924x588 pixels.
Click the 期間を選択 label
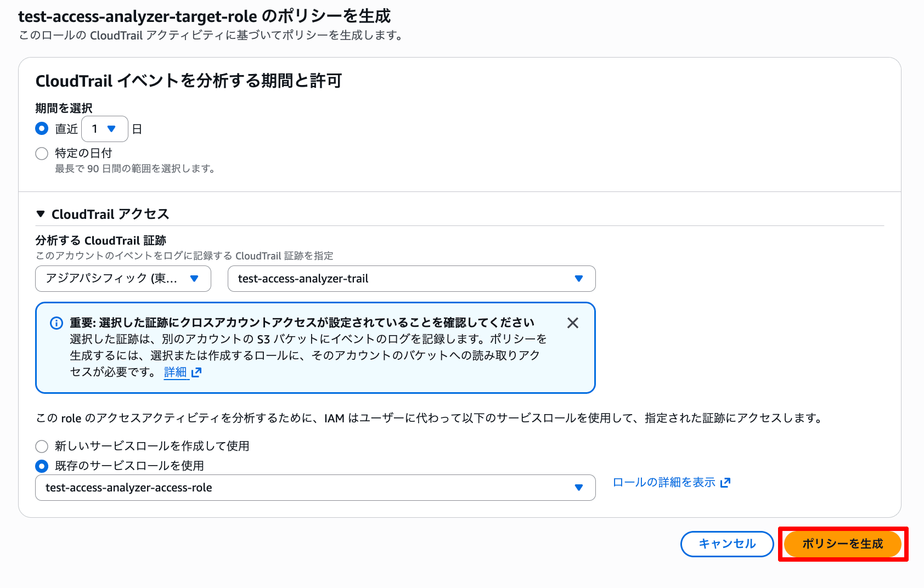pyautogui.click(x=64, y=108)
